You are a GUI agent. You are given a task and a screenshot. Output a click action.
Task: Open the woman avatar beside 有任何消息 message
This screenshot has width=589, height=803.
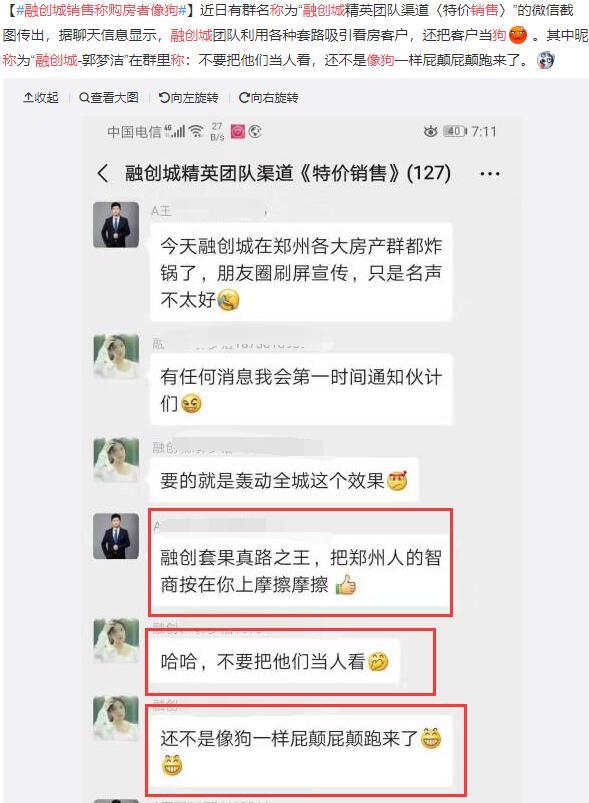tap(116, 356)
